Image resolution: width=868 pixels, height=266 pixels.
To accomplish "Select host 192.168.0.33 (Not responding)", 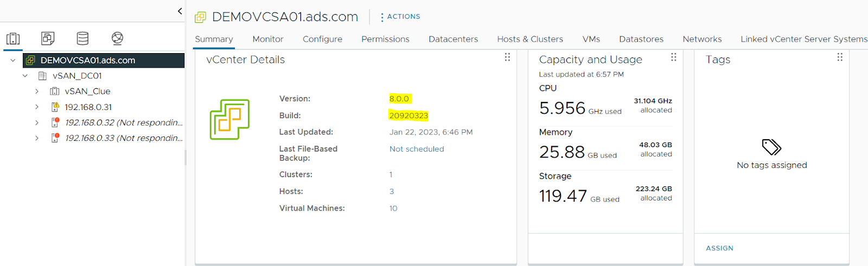I will point(124,138).
